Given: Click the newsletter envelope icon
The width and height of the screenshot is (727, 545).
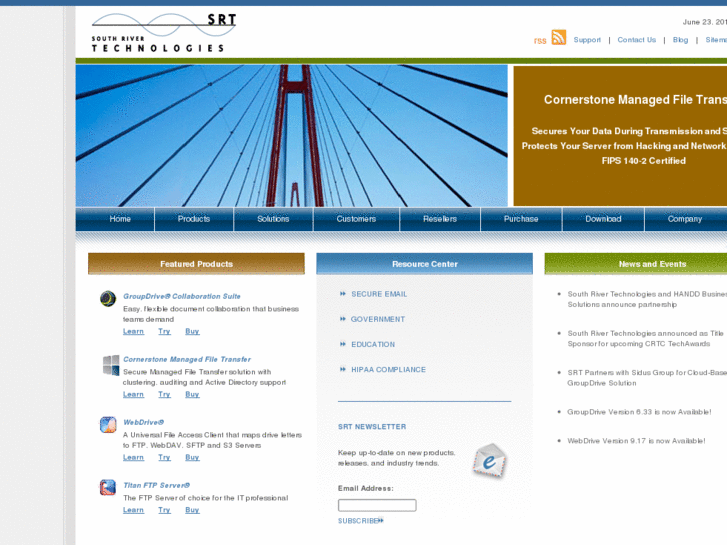Looking at the screenshot, I should coord(490,461).
